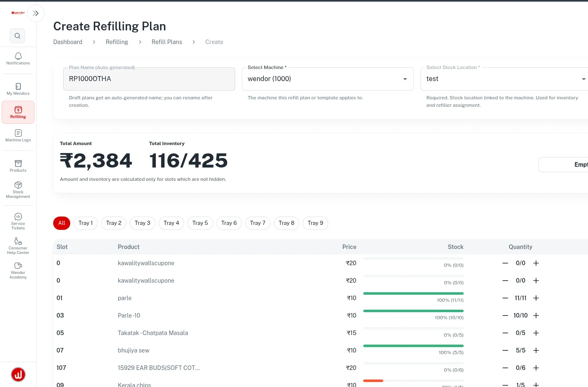The image size is (588, 387).
Task: Open Service Tickets section
Action: click(x=18, y=221)
